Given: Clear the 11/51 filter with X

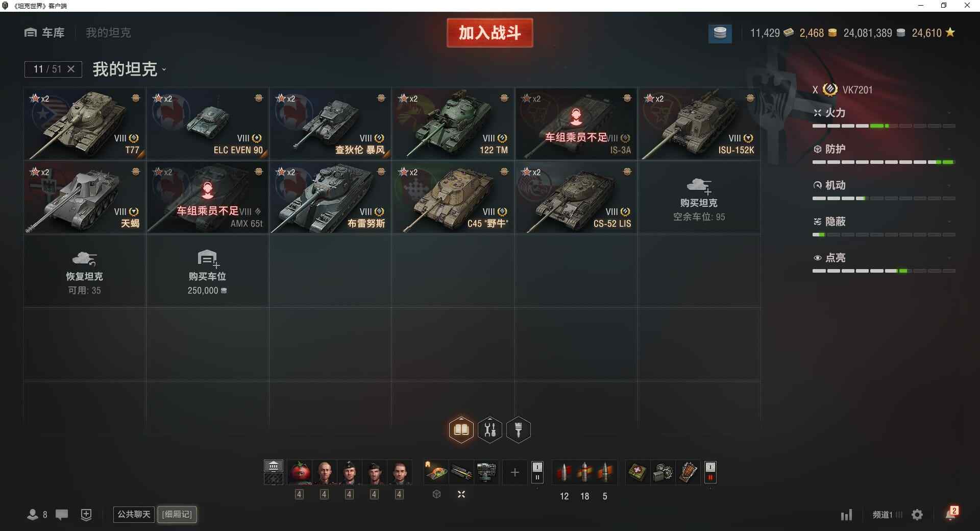Looking at the screenshot, I should tap(71, 69).
